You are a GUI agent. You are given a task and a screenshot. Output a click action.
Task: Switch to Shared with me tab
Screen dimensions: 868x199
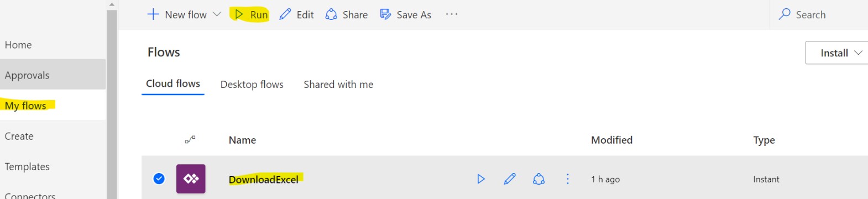point(338,84)
